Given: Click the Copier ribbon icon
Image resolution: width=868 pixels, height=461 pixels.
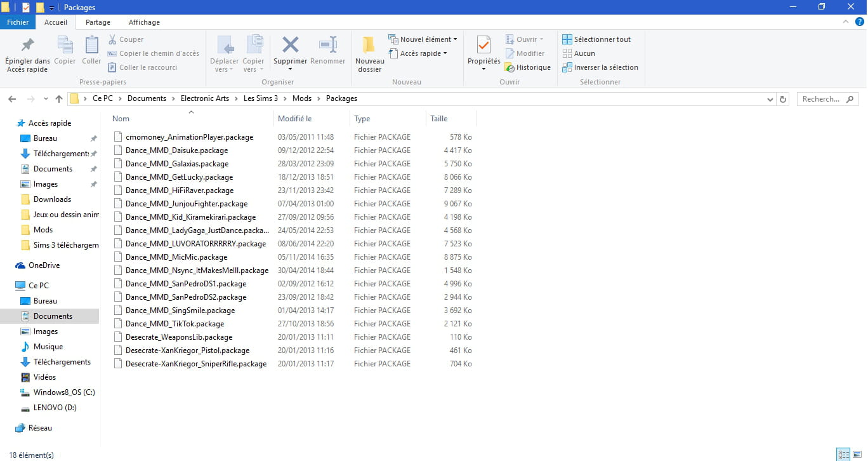Looking at the screenshot, I should point(65,45).
